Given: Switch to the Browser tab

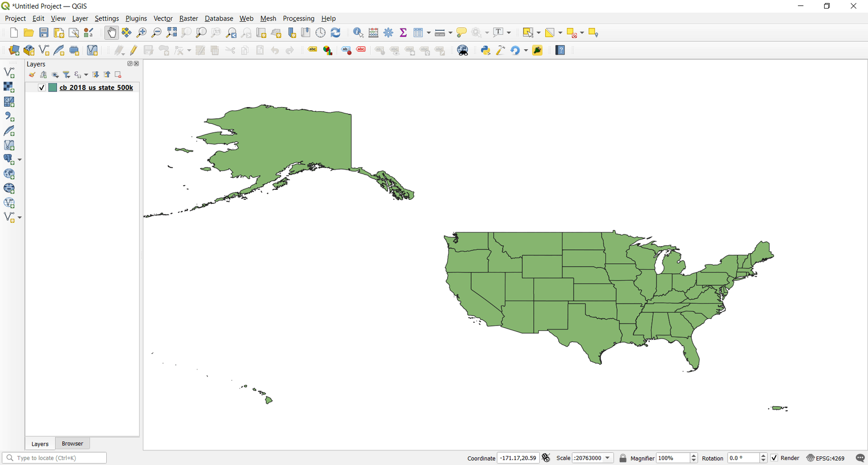Looking at the screenshot, I should pos(73,443).
